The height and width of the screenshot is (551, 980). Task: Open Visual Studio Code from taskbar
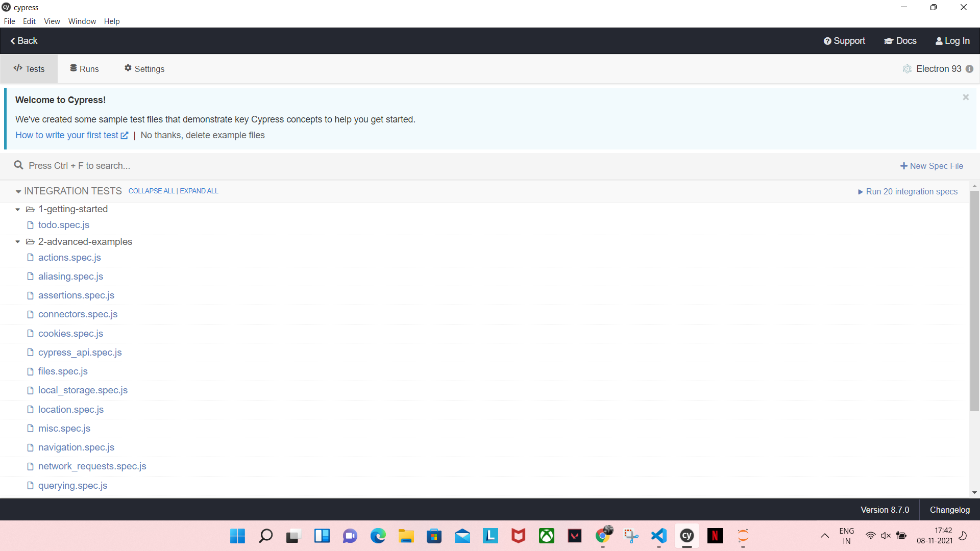[659, 536]
